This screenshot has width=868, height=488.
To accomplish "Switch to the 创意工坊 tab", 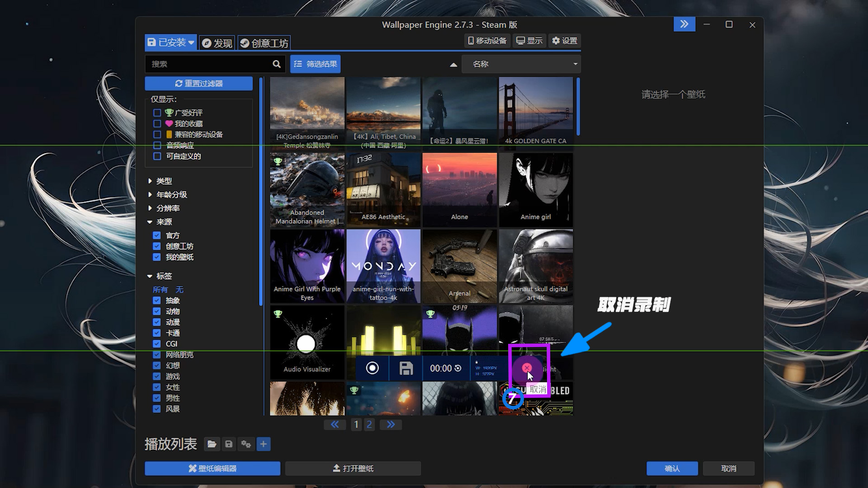I will (264, 43).
